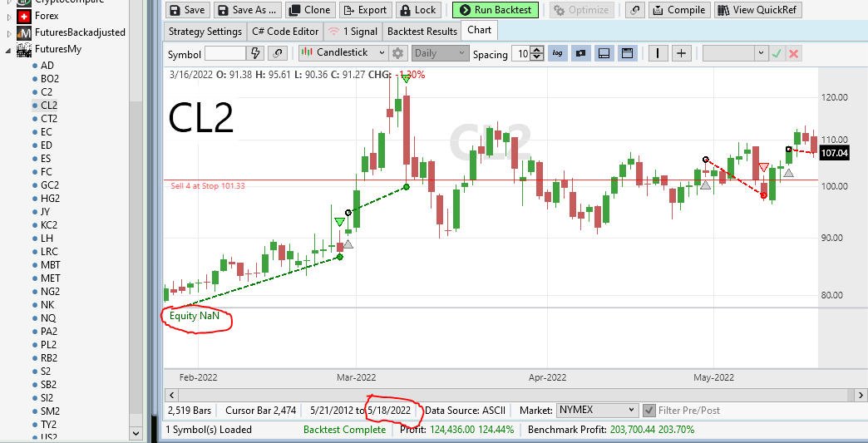Click the red X icon
This screenshot has height=443, width=868.
pyautogui.click(x=794, y=53)
